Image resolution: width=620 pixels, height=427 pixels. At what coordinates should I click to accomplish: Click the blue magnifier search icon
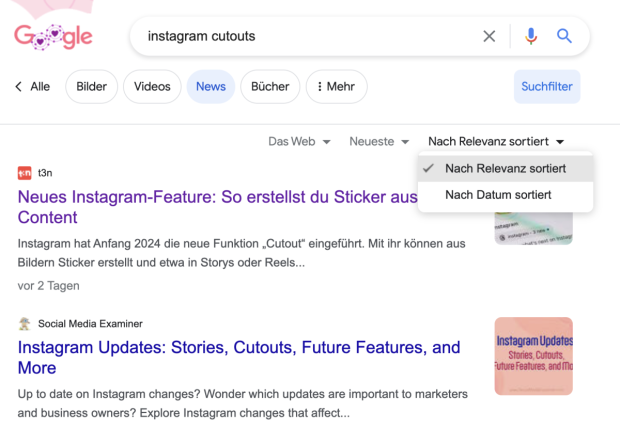tap(564, 36)
